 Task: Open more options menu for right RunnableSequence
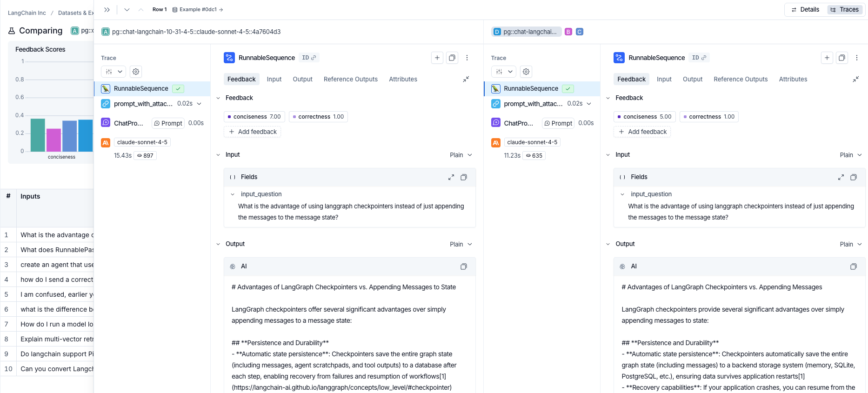[x=857, y=58]
